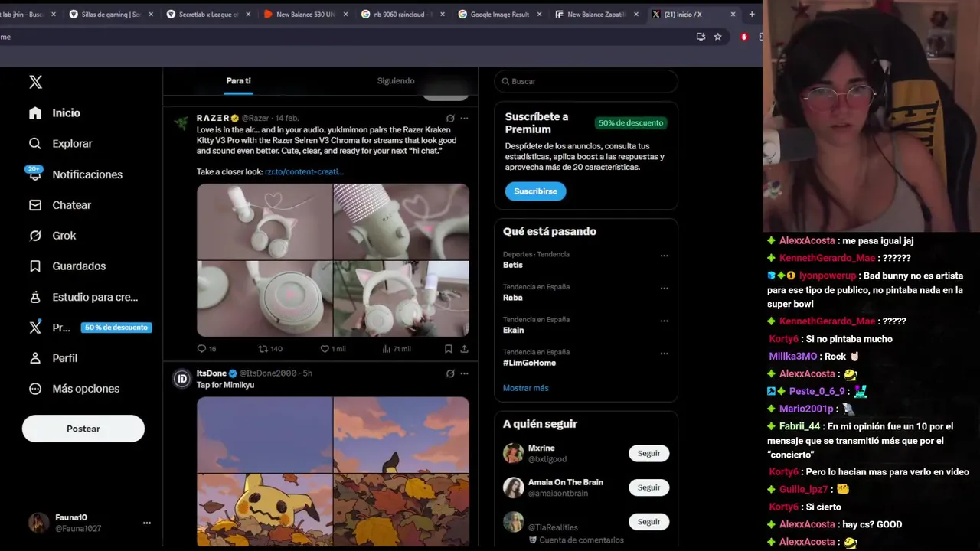The image size is (980, 551).
Task: Open a new browser tab
Action: point(752,14)
